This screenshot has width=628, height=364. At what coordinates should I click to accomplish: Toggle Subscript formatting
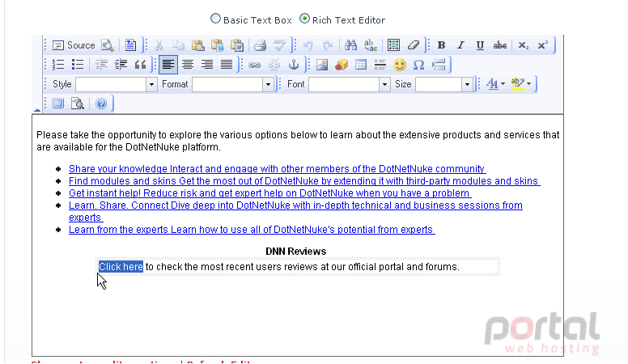point(523,45)
